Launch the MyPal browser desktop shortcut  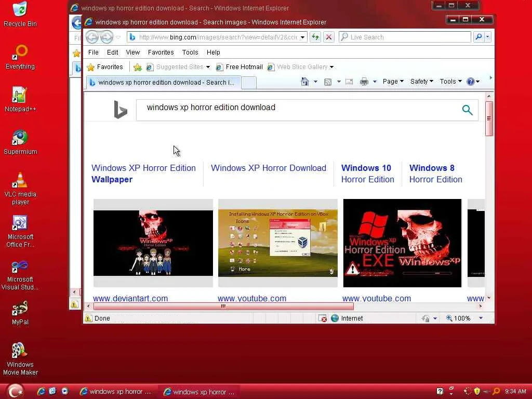tap(20, 313)
